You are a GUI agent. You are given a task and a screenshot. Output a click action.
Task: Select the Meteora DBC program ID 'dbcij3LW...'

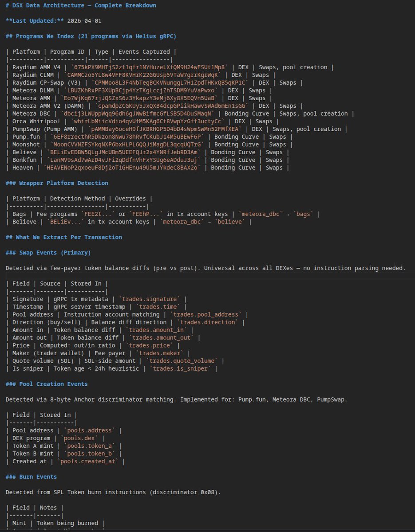pyautogui.click(x=138, y=114)
